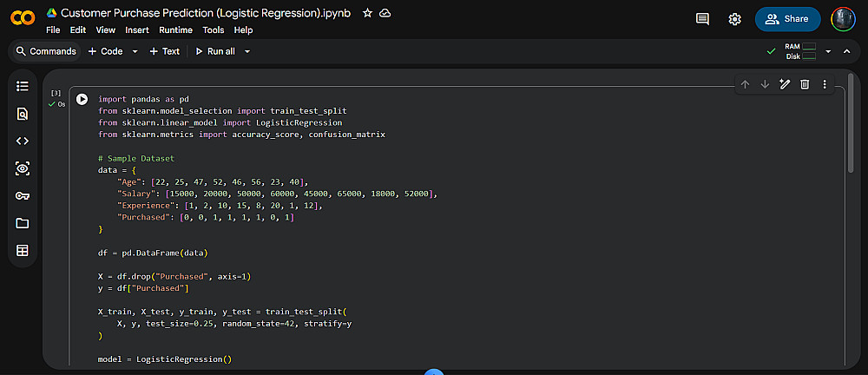Image resolution: width=868 pixels, height=375 pixels.
Task: Open Find and replace in the sidebar
Action: [x=23, y=114]
